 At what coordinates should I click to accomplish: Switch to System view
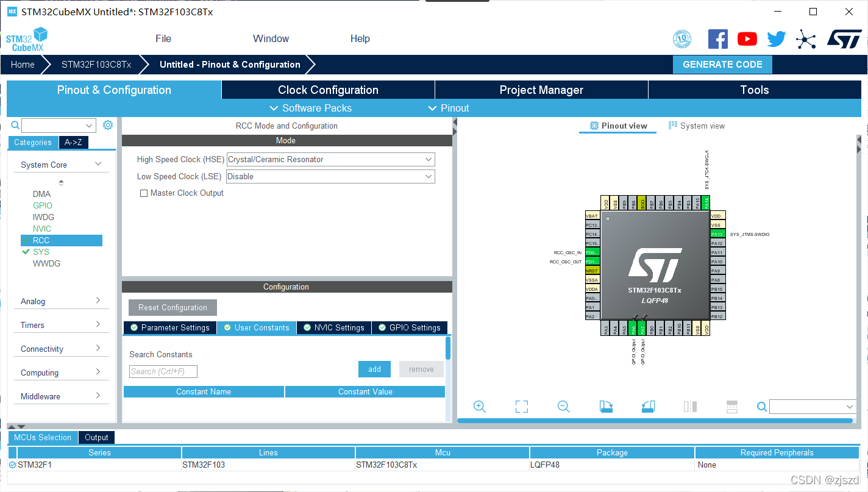tap(697, 126)
